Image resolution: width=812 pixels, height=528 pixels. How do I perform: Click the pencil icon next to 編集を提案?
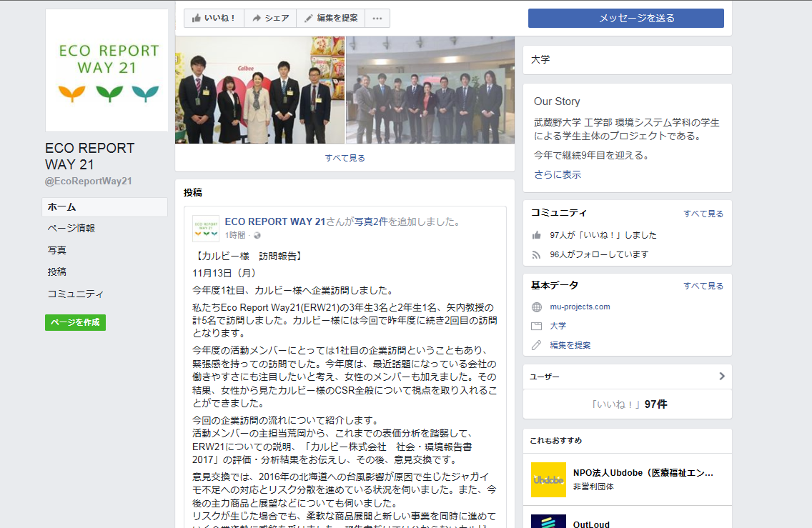537,345
